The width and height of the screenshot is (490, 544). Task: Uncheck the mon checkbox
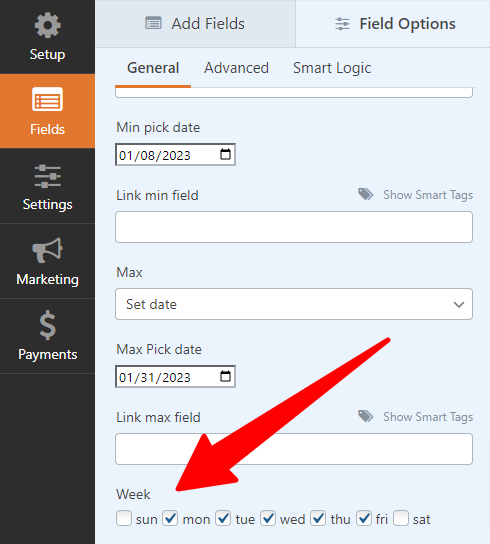point(170,518)
